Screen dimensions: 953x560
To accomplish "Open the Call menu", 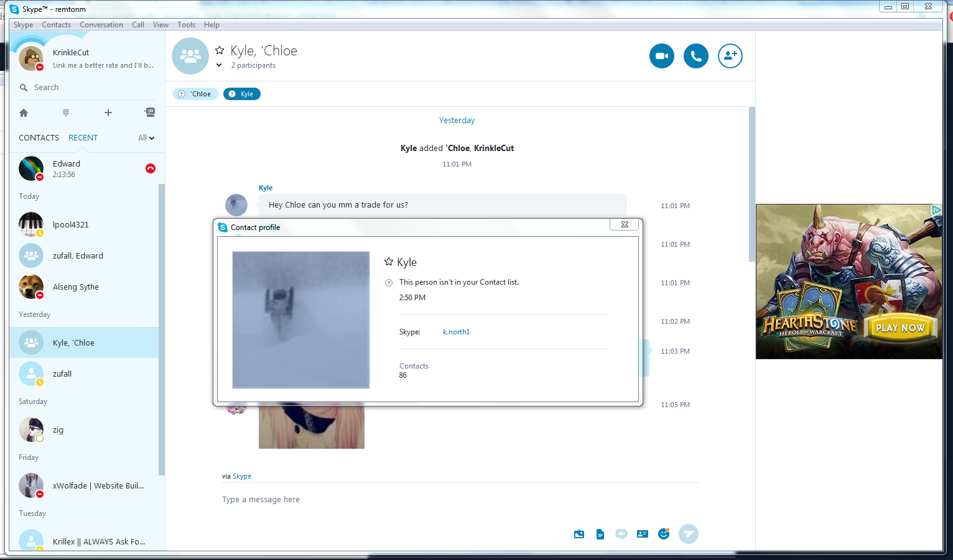I will pos(138,25).
